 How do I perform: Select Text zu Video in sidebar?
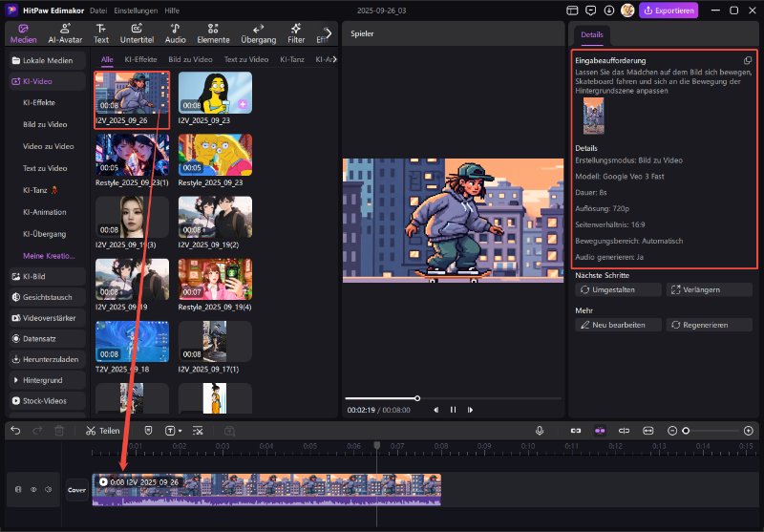(45, 168)
